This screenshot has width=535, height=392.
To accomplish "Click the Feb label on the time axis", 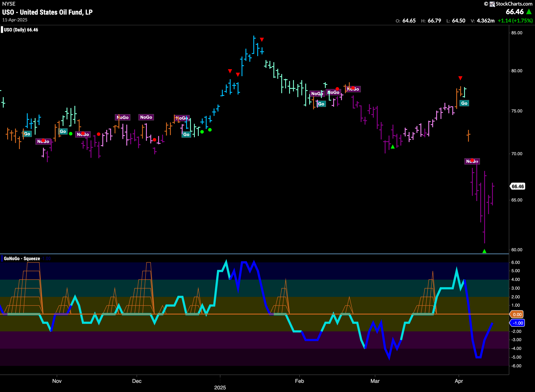I will point(300,381).
